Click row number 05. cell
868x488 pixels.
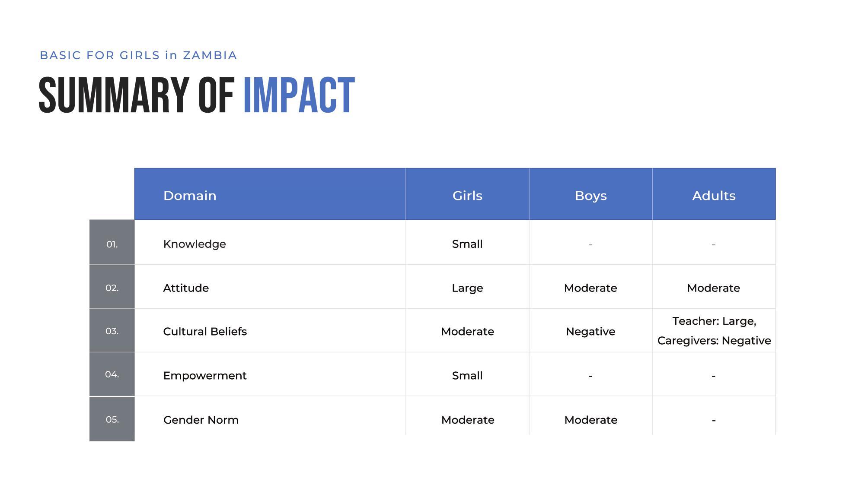(x=112, y=419)
